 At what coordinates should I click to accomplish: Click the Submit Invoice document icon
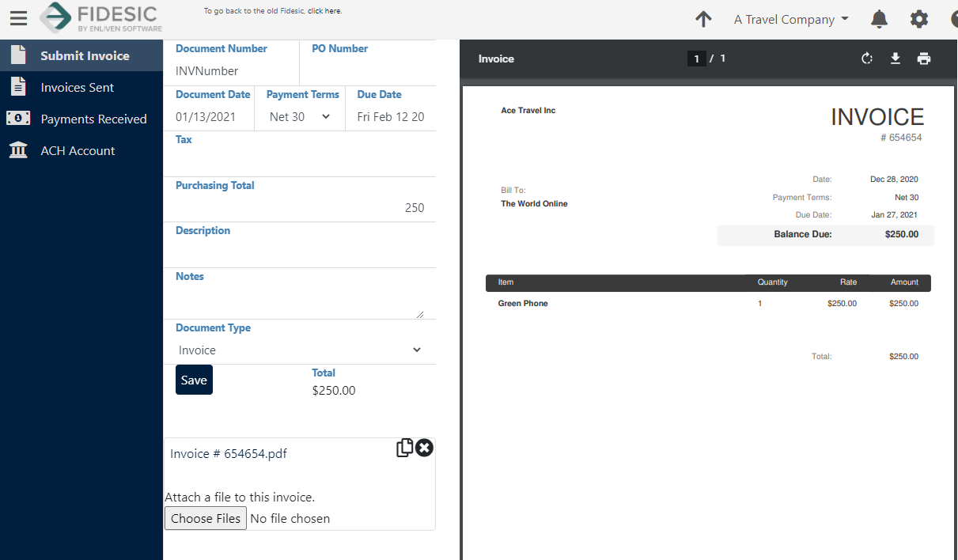[x=18, y=55]
